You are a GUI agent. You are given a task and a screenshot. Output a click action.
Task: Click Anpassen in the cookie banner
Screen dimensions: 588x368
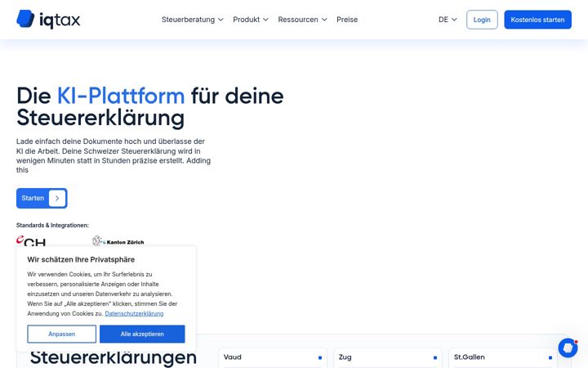tap(61, 334)
